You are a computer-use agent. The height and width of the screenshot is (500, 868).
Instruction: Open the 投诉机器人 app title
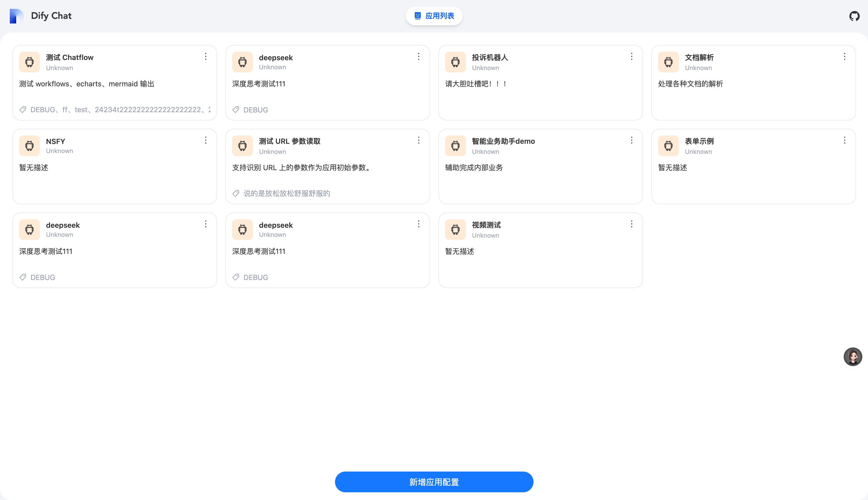[x=490, y=57]
